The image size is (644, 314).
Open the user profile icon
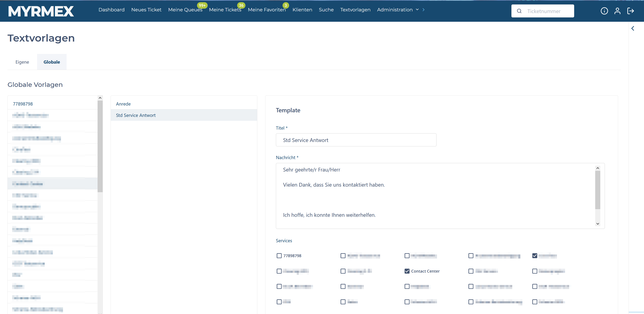coord(617,11)
